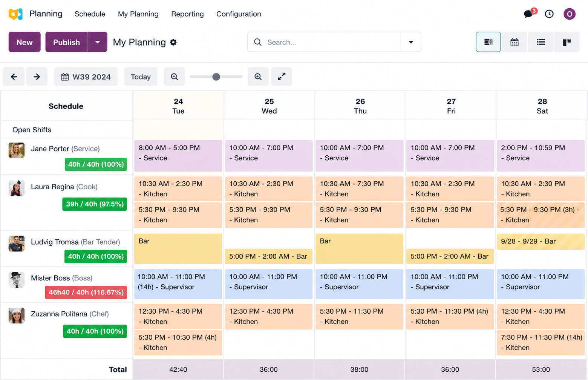Click the My Planning settings gear

pos(173,42)
